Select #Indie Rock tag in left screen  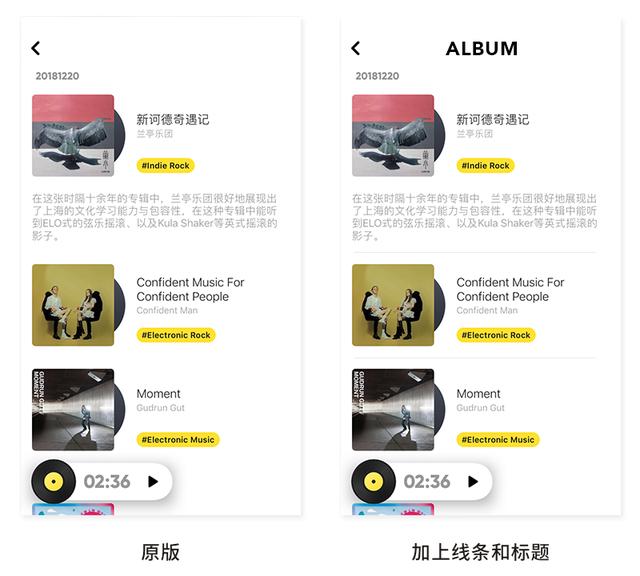pos(165,166)
